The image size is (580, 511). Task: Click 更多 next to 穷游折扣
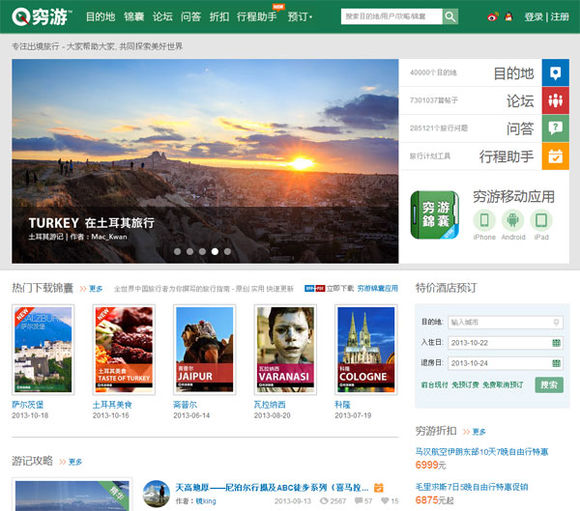[x=479, y=432]
